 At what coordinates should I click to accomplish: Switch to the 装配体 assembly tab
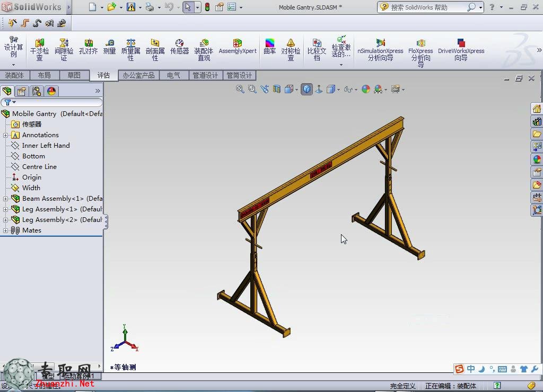14,75
